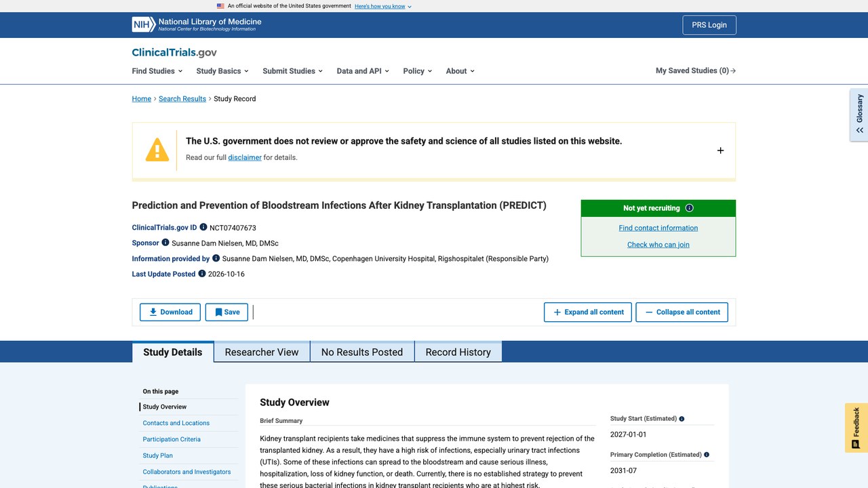Return to Search Results breadcrumb
Viewport: 868px width, 488px height.
tap(182, 99)
